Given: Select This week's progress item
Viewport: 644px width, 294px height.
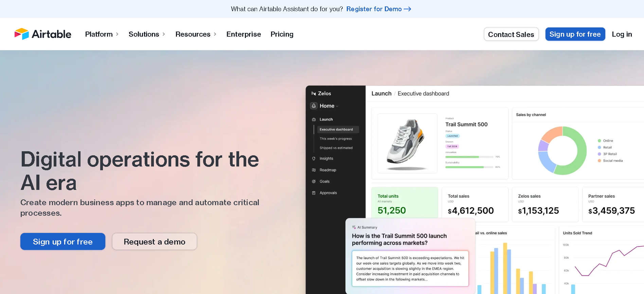Looking at the screenshot, I should (336, 139).
